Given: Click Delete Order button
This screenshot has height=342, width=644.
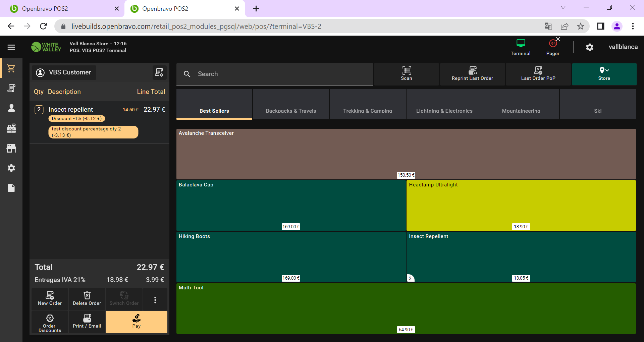Looking at the screenshot, I should click(87, 299).
